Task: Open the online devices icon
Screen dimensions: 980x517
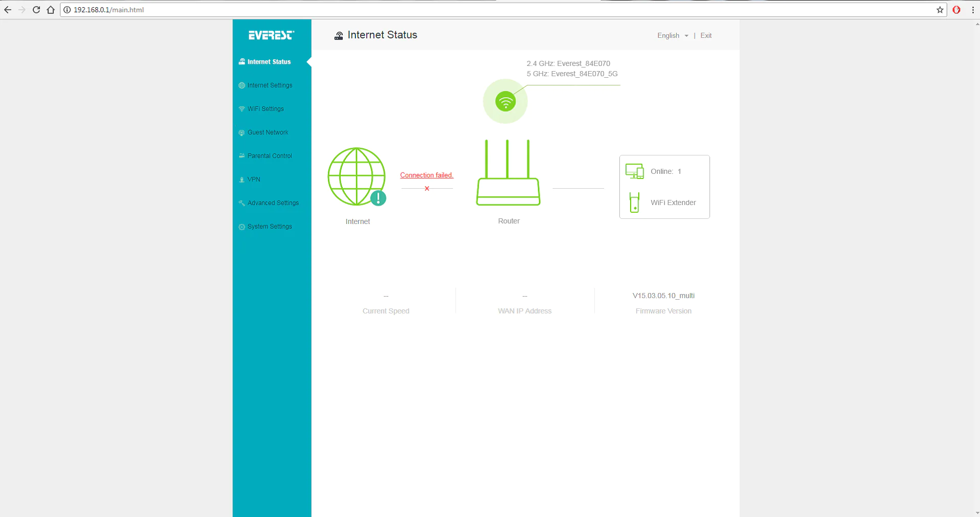Action: click(634, 171)
